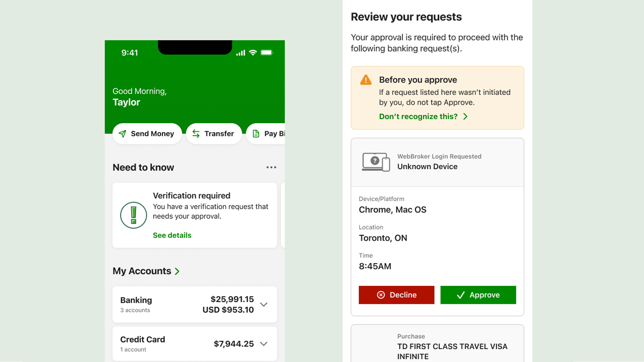Click the Toronto, ON location value
The image size is (644, 362).
click(x=383, y=238)
